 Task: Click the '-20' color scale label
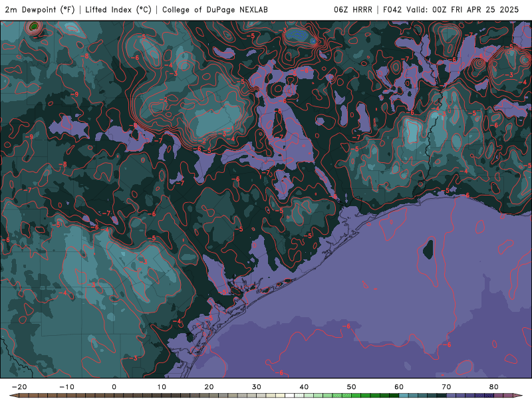coord(19,387)
